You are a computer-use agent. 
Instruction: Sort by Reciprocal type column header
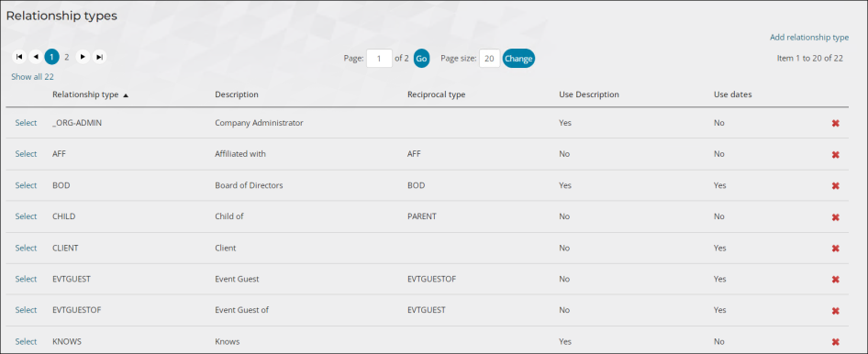436,94
